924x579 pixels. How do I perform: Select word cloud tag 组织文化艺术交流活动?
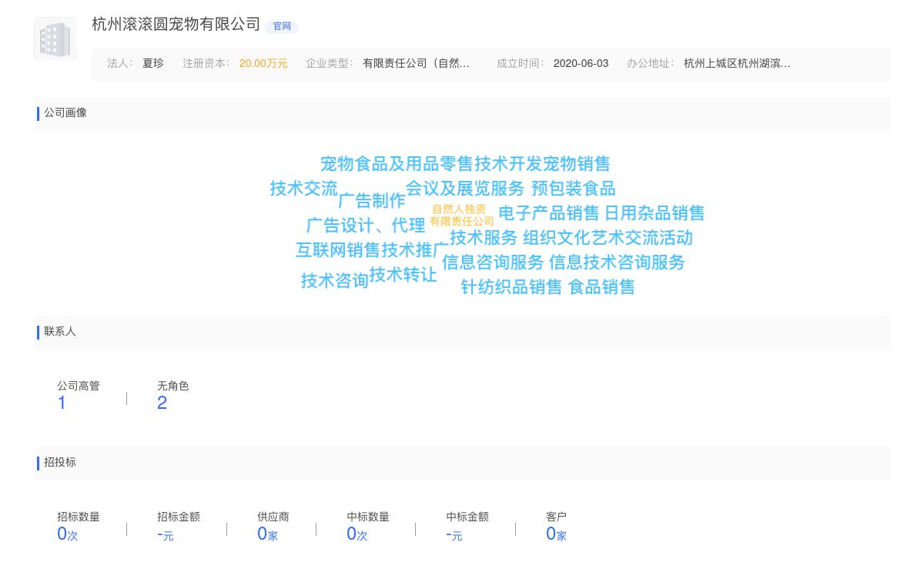(x=608, y=238)
